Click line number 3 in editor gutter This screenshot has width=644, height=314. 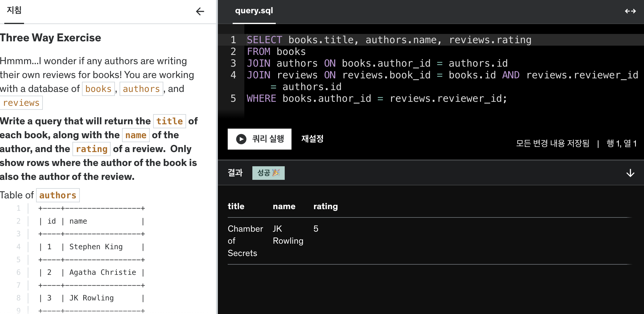pyautogui.click(x=233, y=63)
